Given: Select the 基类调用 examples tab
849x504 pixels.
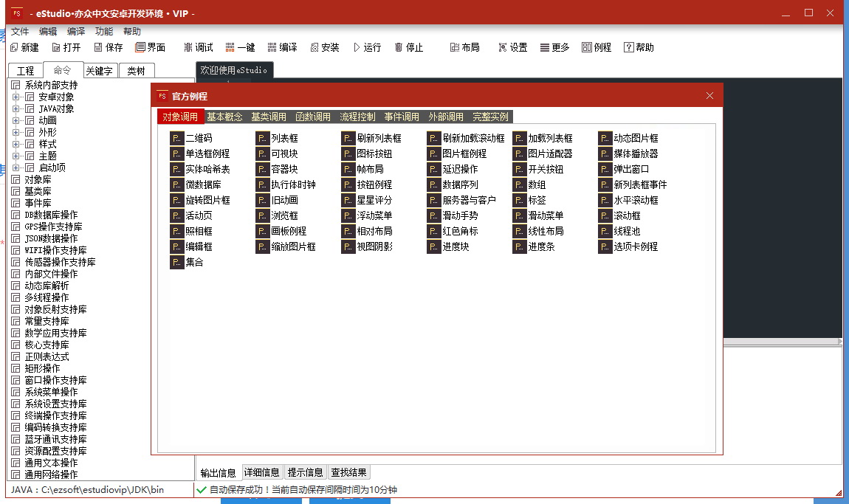Looking at the screenshot, I should pyautogui.click(x=269, y=117).
